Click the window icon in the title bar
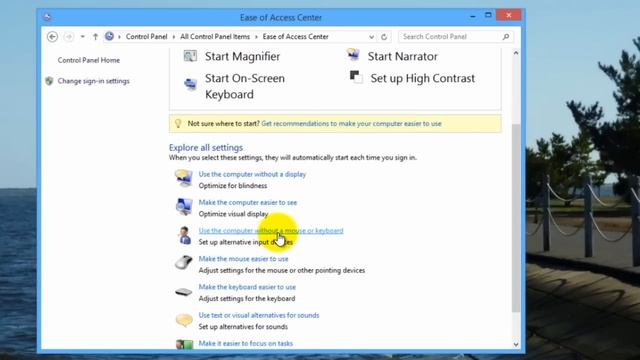Viewport: 640px width, 360px height. pyautogui.click(x=47, y=17)
